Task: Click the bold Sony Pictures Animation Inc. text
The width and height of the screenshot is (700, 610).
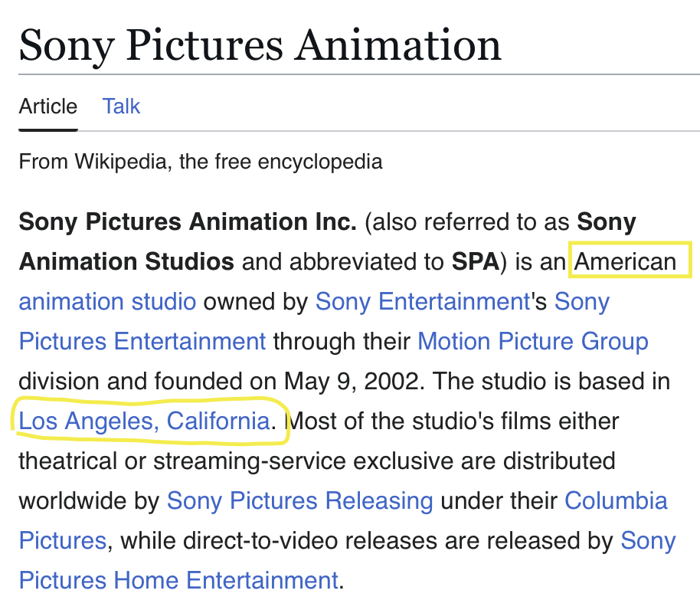Action: tap(188, 222)
